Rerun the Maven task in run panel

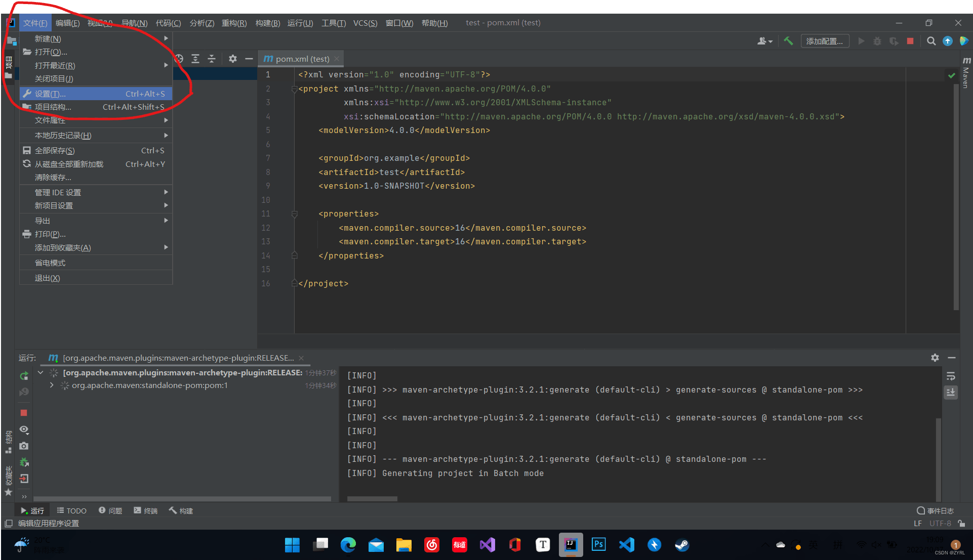click(24, 376)
